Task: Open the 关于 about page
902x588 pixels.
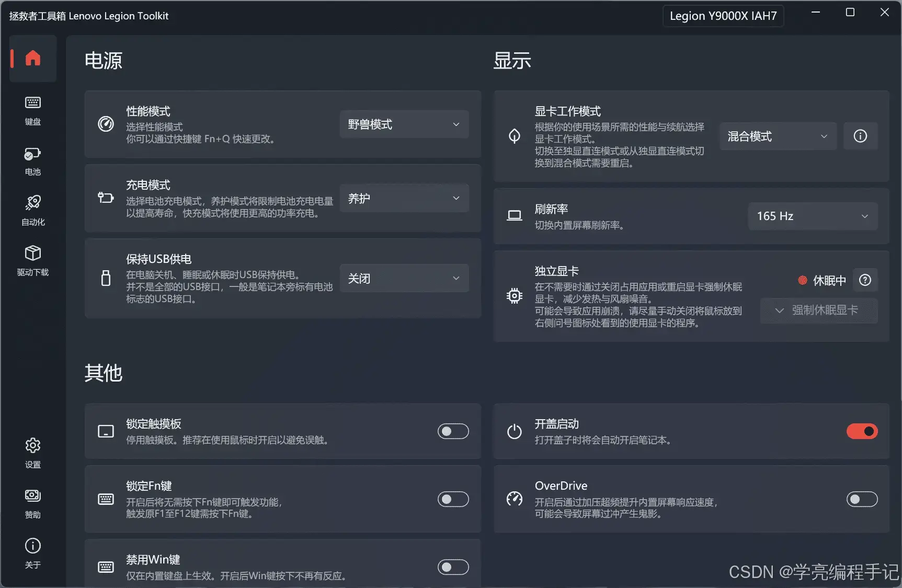Action: 33,554
